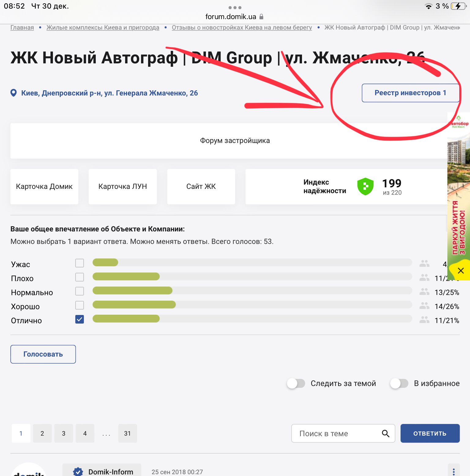470x476 pixels.
Task: Click the Нормально result progress bar
Action: 252,290
